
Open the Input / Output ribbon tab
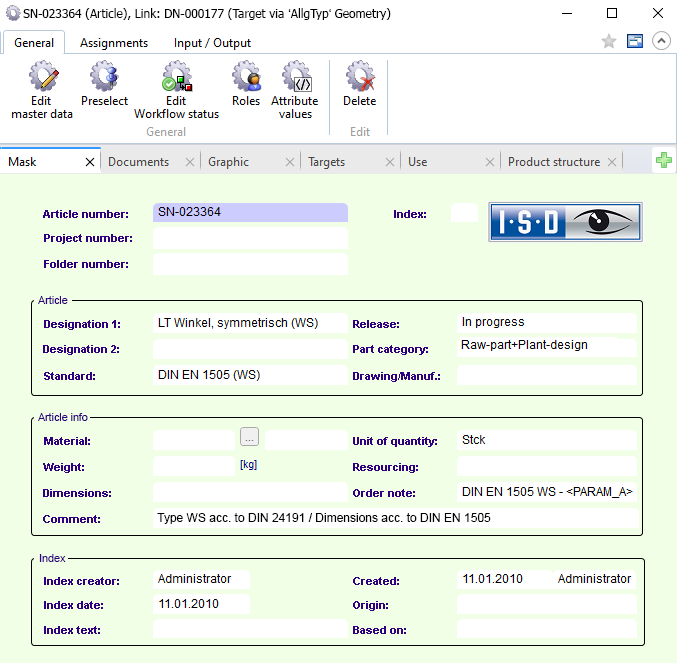(212, 43)
